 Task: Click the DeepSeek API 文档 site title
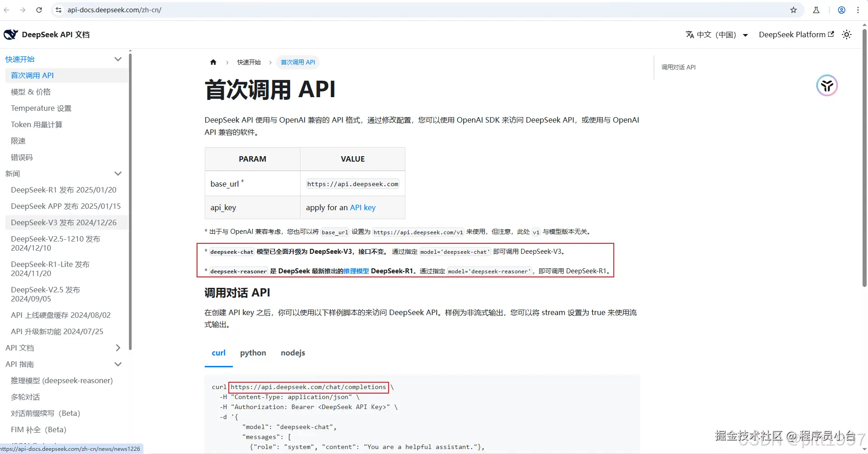pos(56,35)
